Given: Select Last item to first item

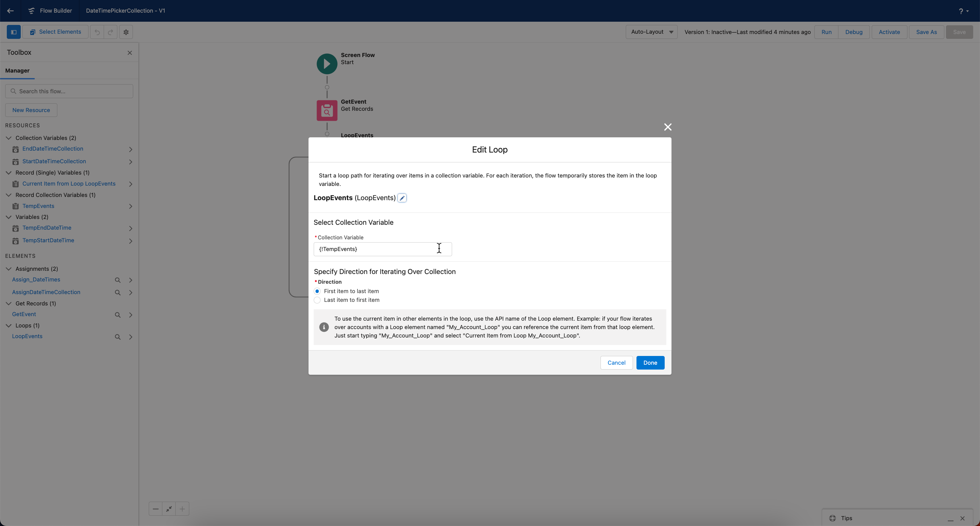Looking at the screenshot, I should (x=317, y=300).
